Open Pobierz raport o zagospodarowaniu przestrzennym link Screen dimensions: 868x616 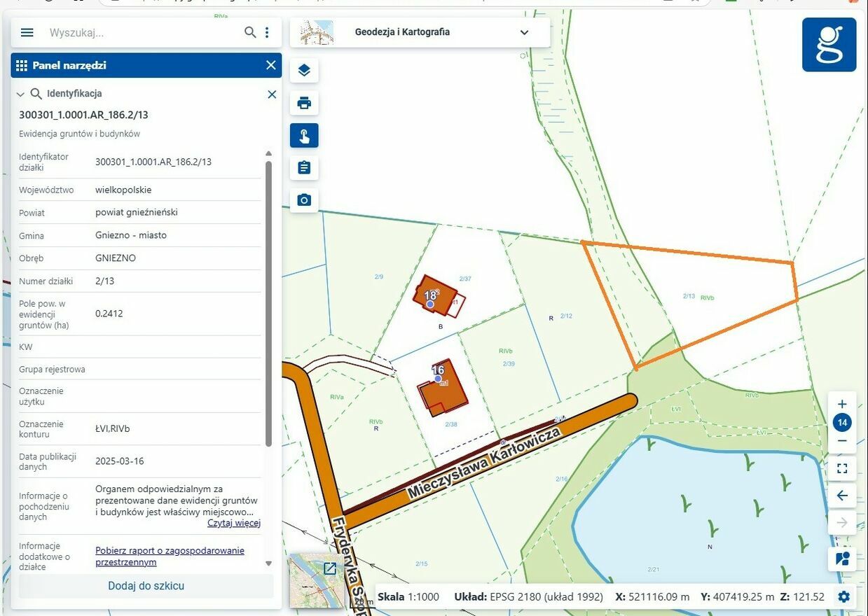(170, 556)
